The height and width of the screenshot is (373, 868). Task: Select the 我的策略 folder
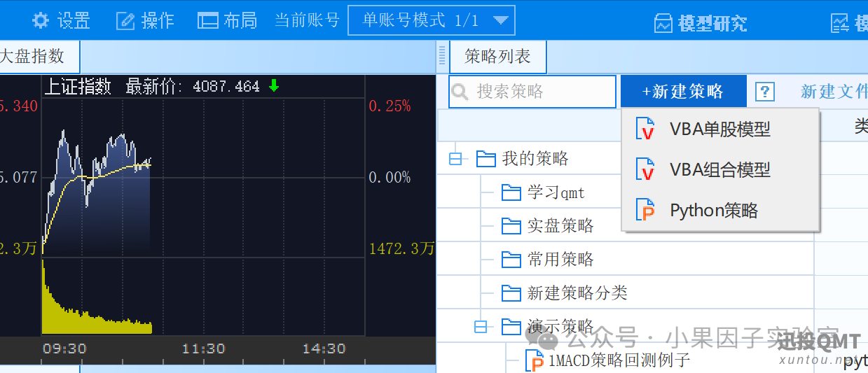pos(535,159)
